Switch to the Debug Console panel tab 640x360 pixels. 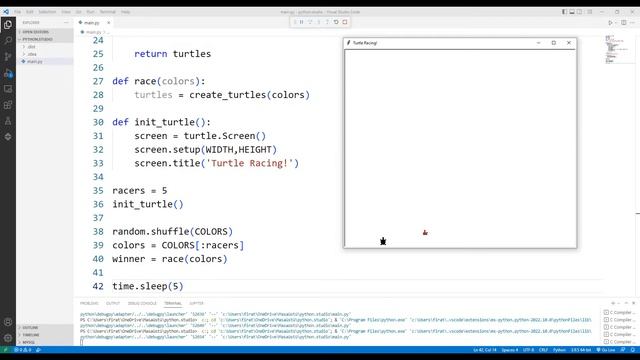pyautogui.click(x=142, y=303)
